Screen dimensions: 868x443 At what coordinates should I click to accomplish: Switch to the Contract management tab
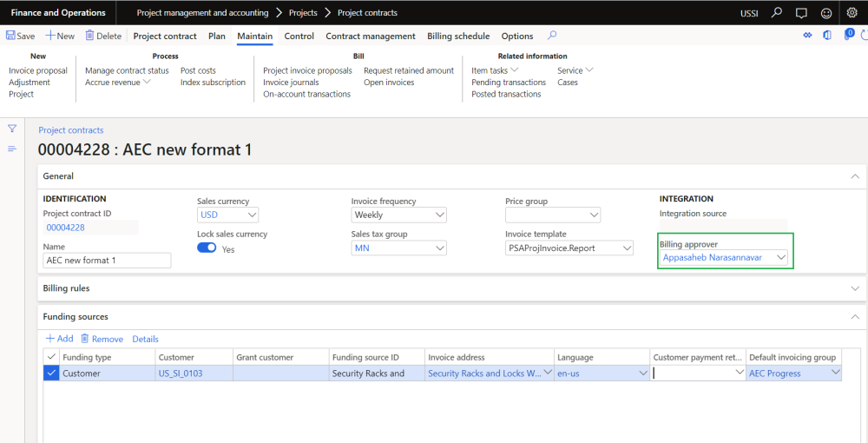tap(371, 36)
